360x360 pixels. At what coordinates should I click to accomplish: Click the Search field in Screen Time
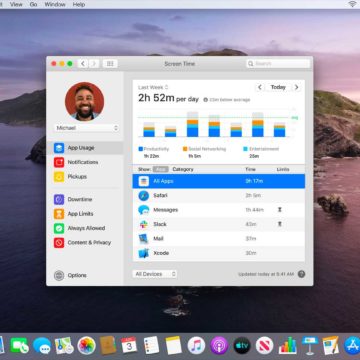[278, 63]
